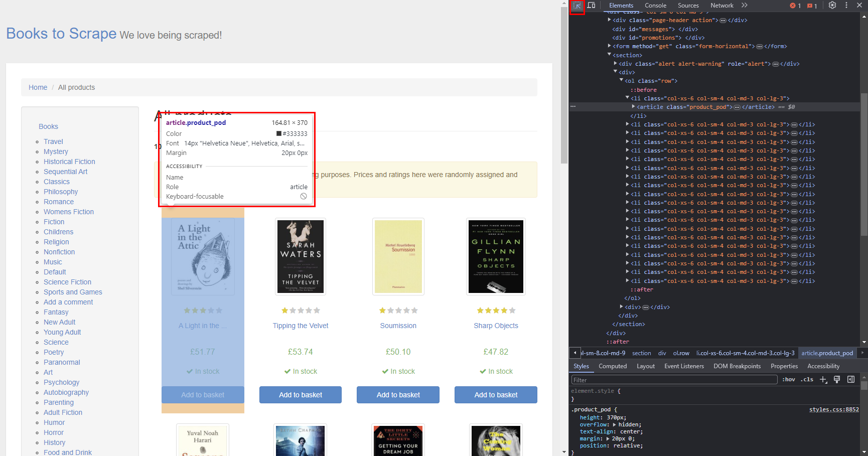Expand the article.product_pod node
The image size is (868, 456).
pos(634,107)
